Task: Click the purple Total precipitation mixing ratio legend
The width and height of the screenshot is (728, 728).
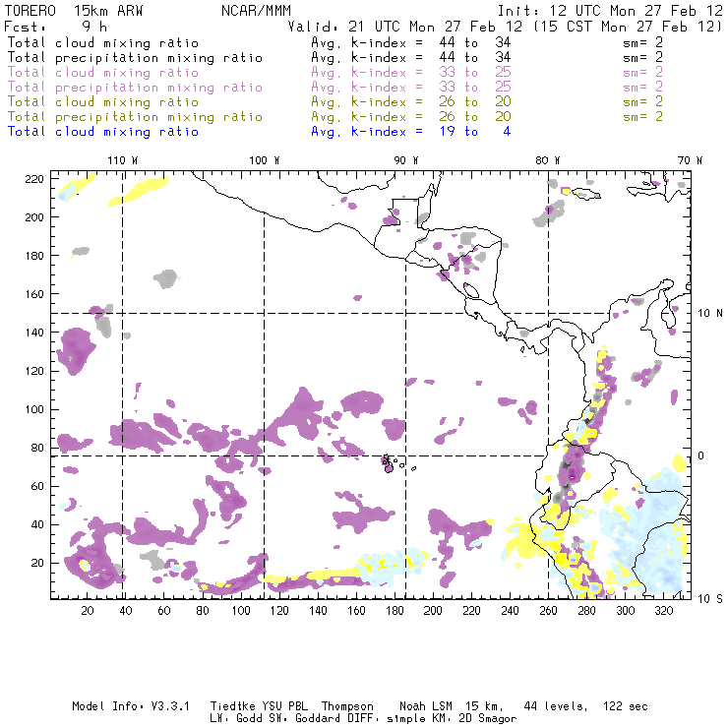Action: (x=135, y=87)
